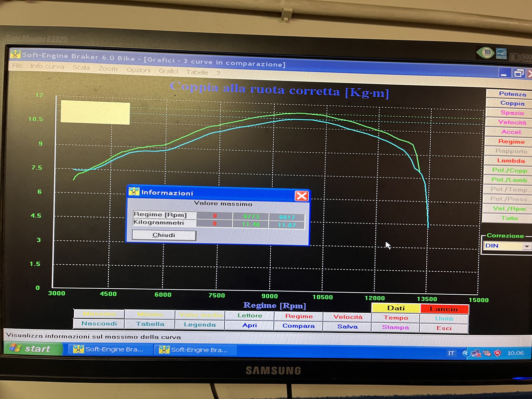
Task: Click the yellow legend box on graph
Action: pos(95,112)
